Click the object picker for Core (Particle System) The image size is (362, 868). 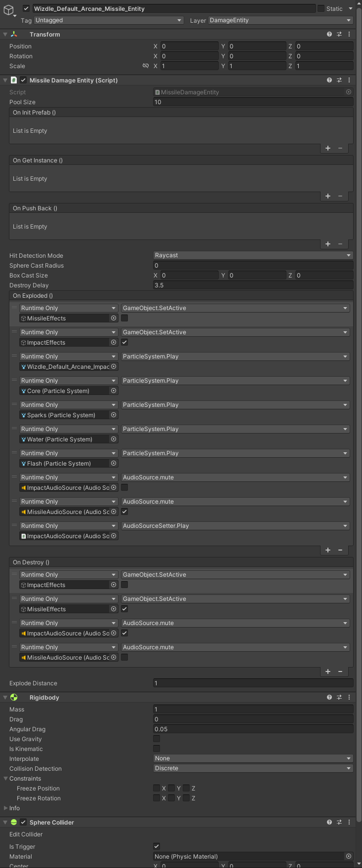click(113, 391)
